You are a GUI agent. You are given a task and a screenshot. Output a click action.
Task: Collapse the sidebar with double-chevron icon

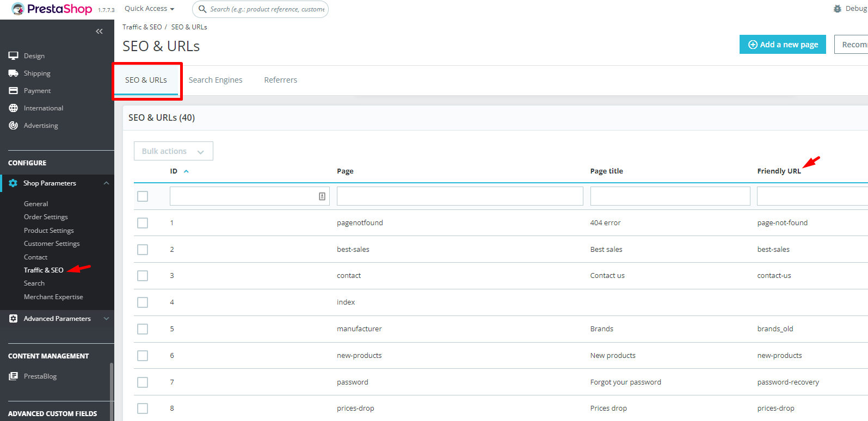tap(99, 32)
